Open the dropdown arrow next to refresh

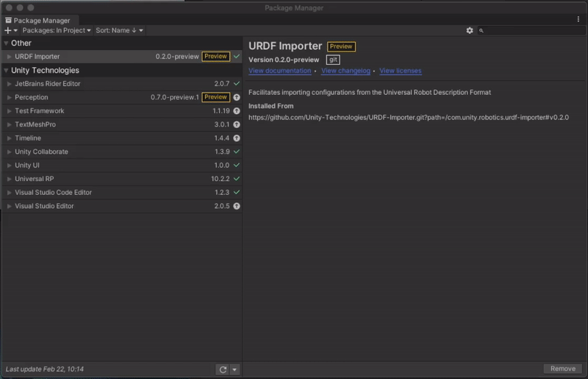pos(234,369)
